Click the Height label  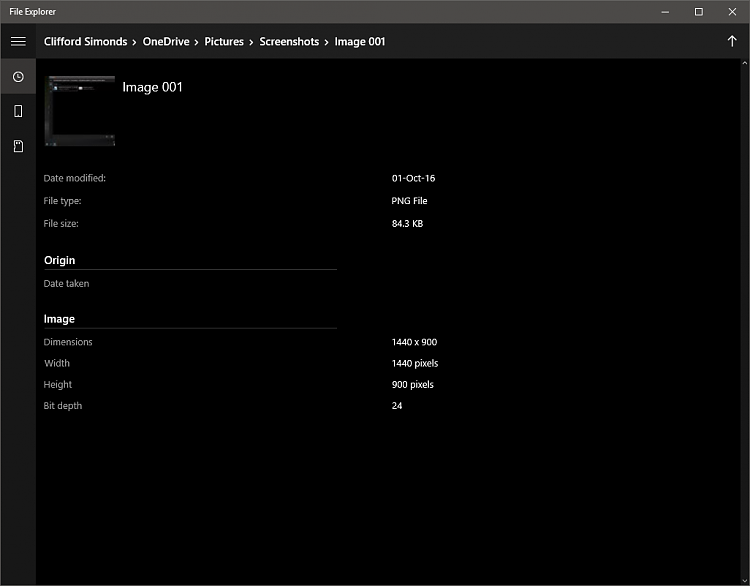[x=57, y=385]
